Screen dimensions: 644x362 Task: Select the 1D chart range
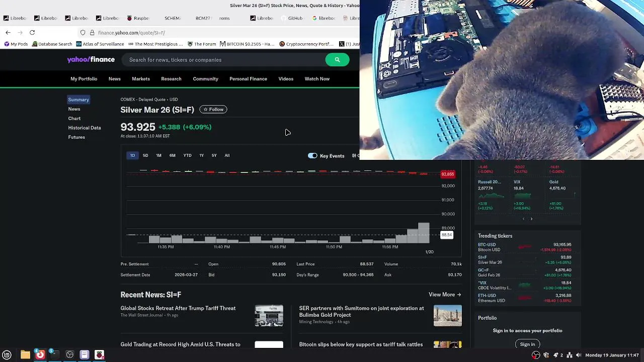click(x=132, y=155)
